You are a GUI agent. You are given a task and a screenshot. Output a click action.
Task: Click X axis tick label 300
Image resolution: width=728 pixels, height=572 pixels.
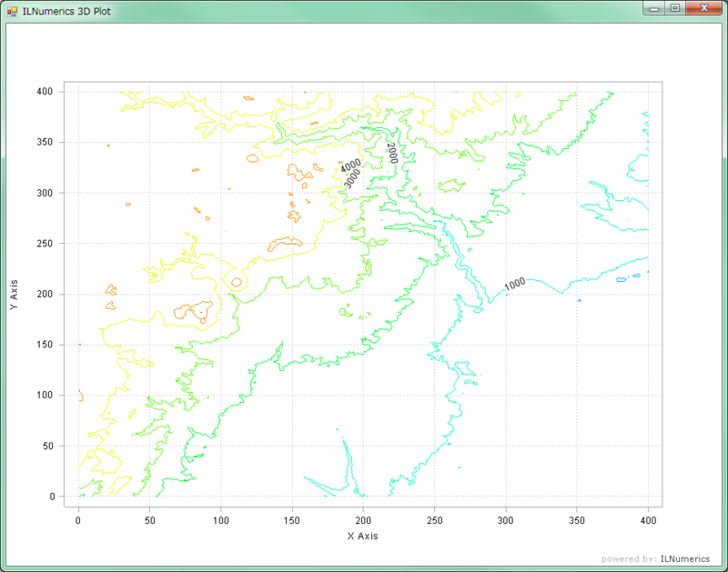(x=506, y=520)
